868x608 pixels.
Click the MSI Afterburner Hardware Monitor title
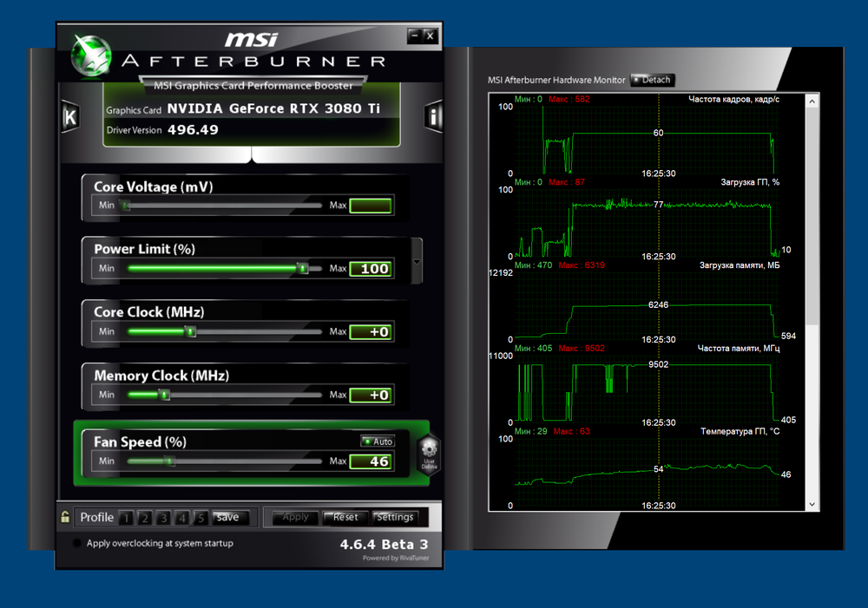[556, 80]
